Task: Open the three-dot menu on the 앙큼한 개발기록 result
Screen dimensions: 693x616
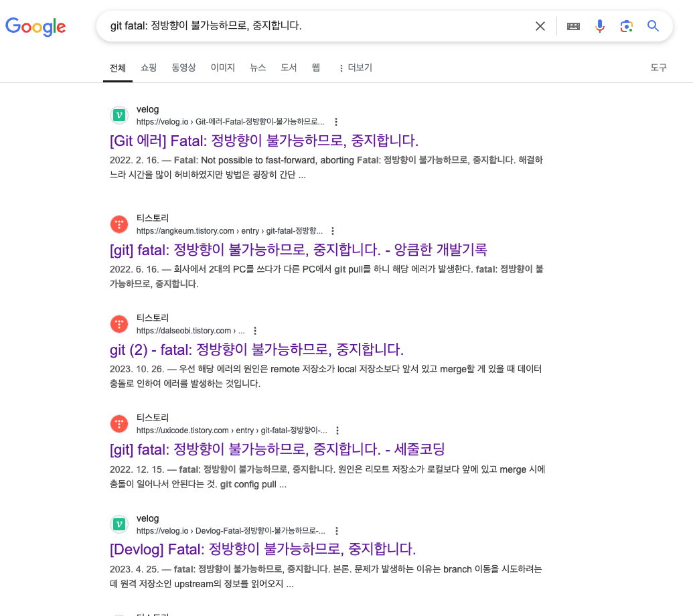Action: 333,230
